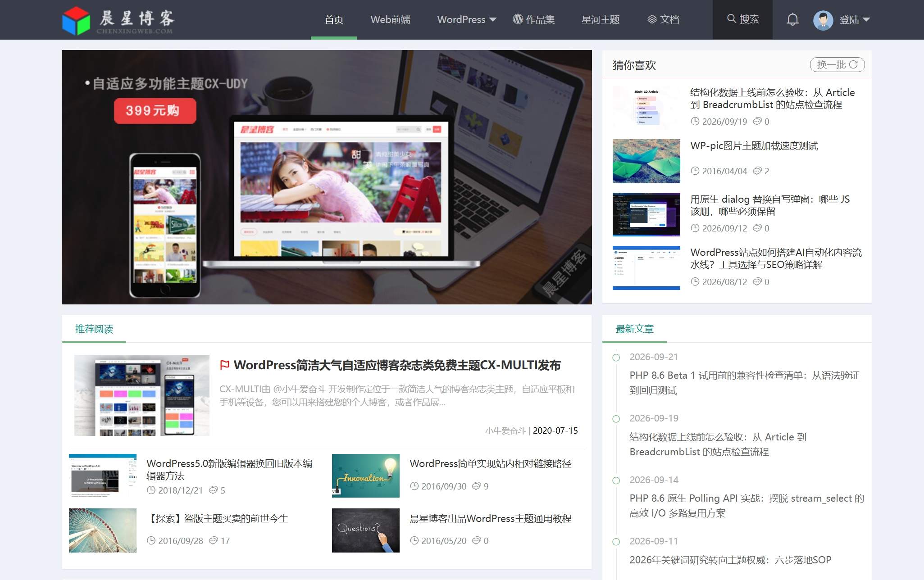The height and width of the screenshot is (580, 924).
Task: Go to the 首页 nav item
Action: pos(334,20)
